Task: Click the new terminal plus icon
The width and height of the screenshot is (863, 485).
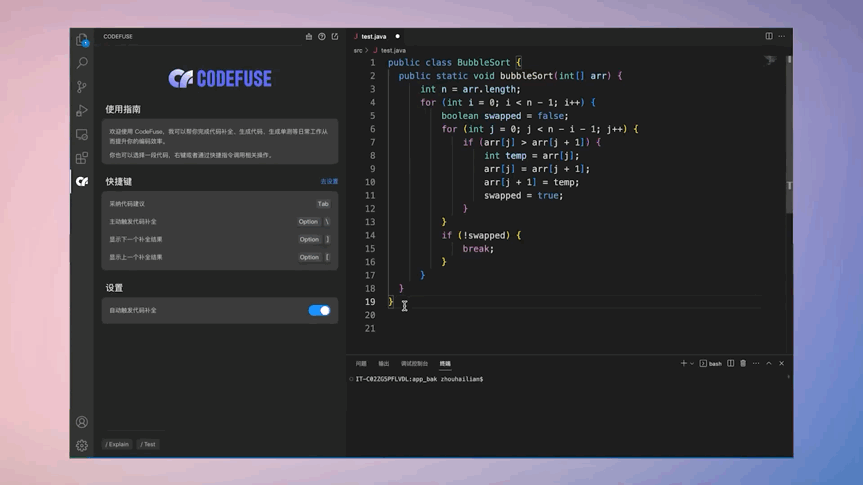Action: pos(684,363)
